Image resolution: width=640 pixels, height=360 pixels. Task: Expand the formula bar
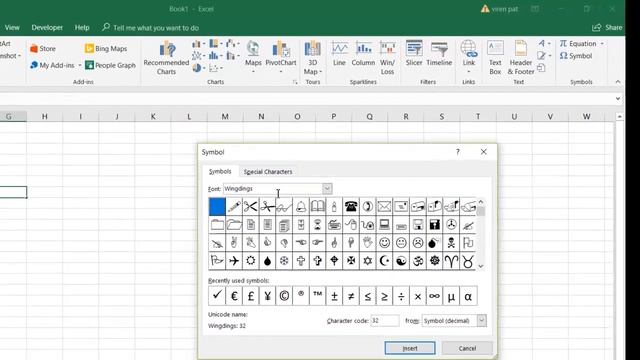tap(618, 98)
